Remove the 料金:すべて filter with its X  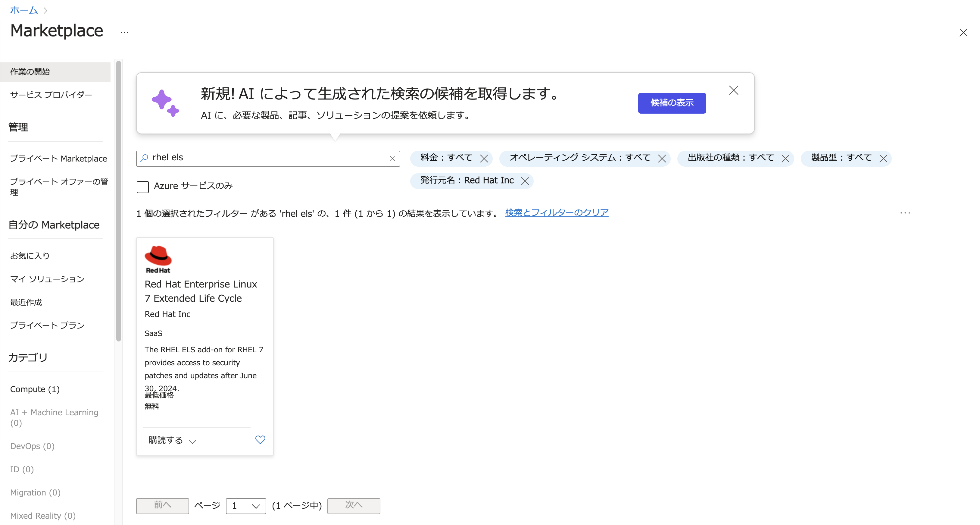point(484,159)
